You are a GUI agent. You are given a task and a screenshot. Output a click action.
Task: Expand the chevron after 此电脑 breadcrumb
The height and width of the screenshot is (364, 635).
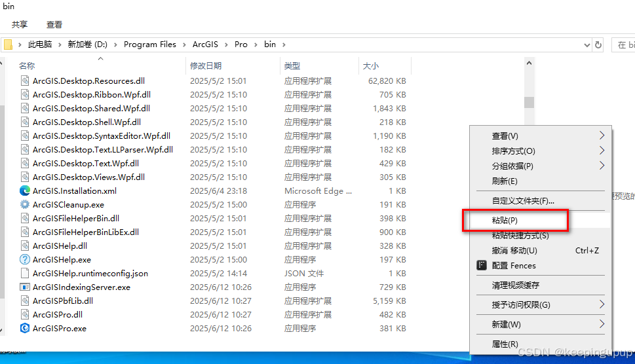(60, 45)
